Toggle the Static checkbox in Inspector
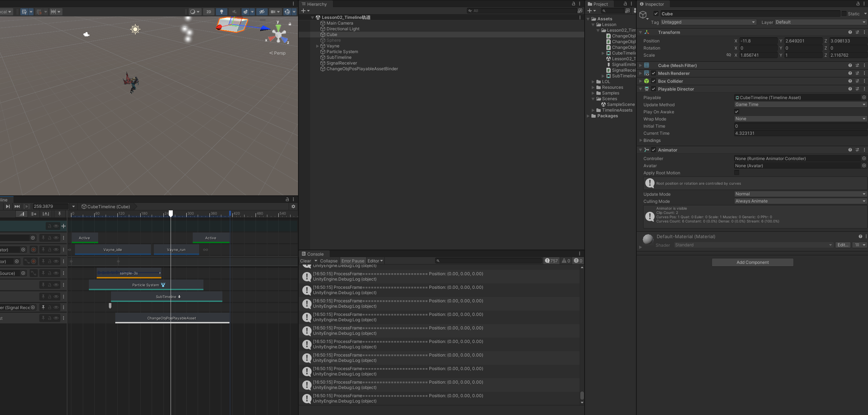 coord(844,14)
